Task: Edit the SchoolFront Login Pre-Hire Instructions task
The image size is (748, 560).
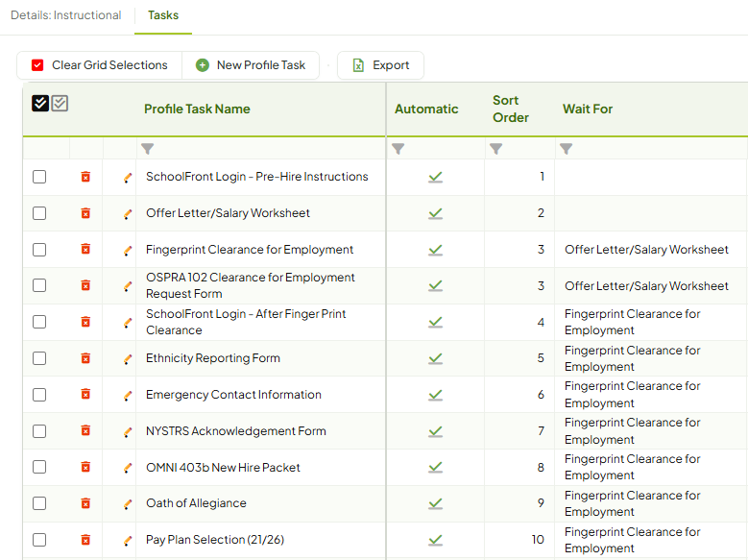Action: [128, 178]
